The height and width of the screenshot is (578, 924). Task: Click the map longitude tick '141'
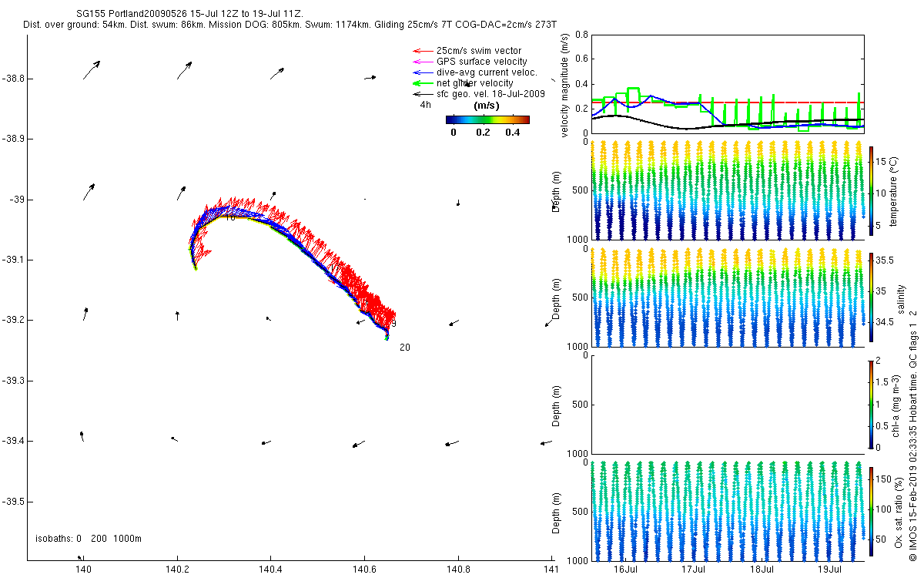[552, 570]
